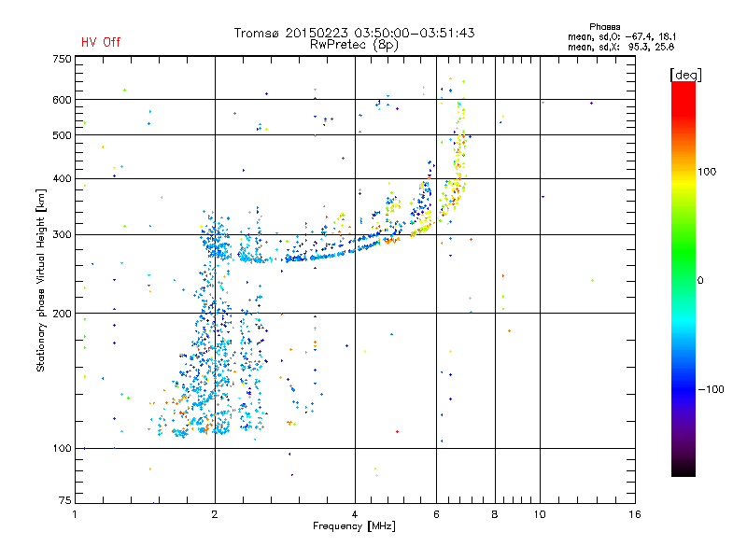
Task: Click the y-axis '750' label
Action: point(62,59)
